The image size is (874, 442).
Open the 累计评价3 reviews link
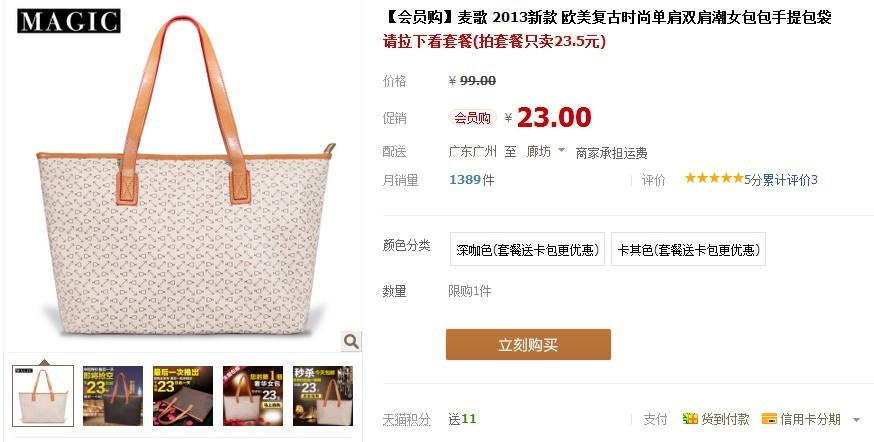tap(790, 179)
